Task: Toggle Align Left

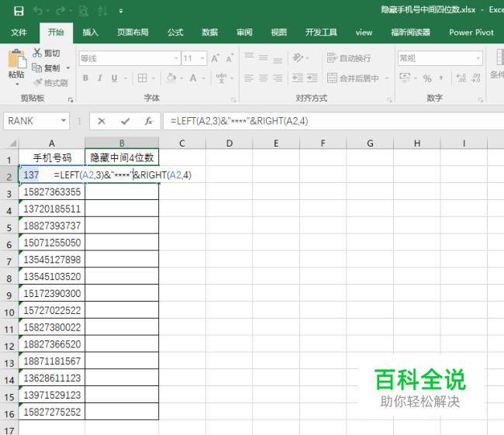Action: coord(249,78)
